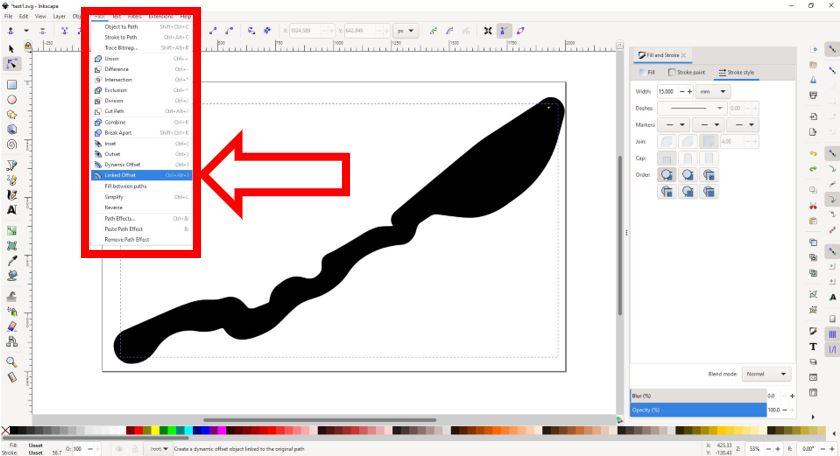Open the end Markers dropdown
The height and width of the screenshot is (456, 840).
[743, 125]
